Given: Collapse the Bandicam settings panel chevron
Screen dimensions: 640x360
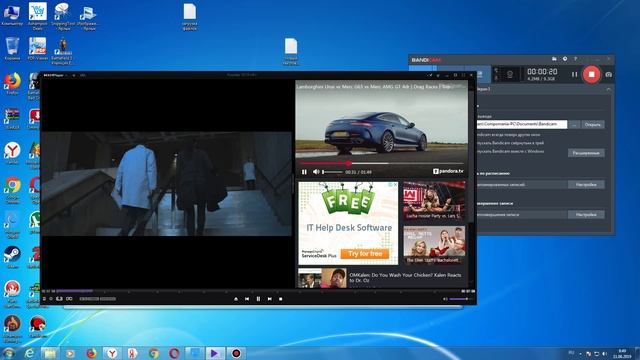Looking at the screenshot, I should (609, 89).
